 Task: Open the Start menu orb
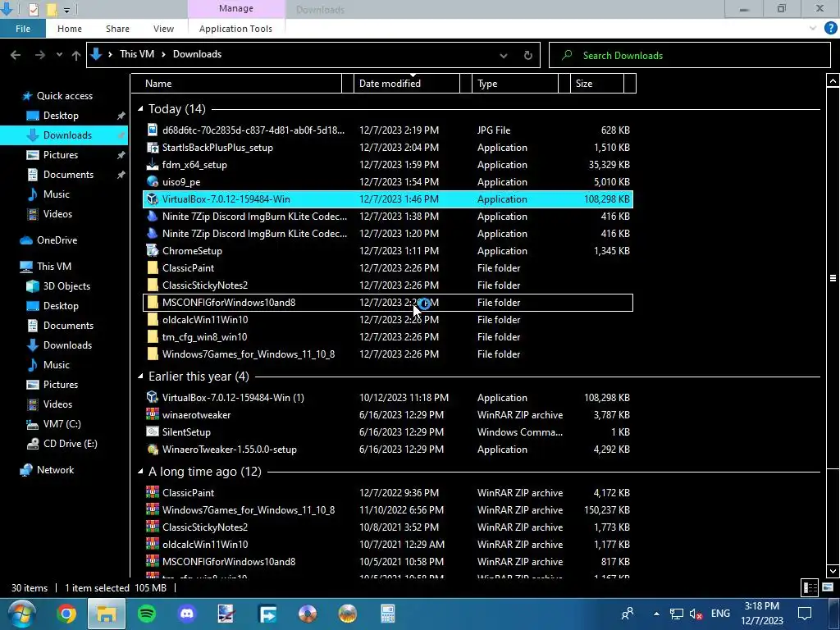click(x=22, y=614)
